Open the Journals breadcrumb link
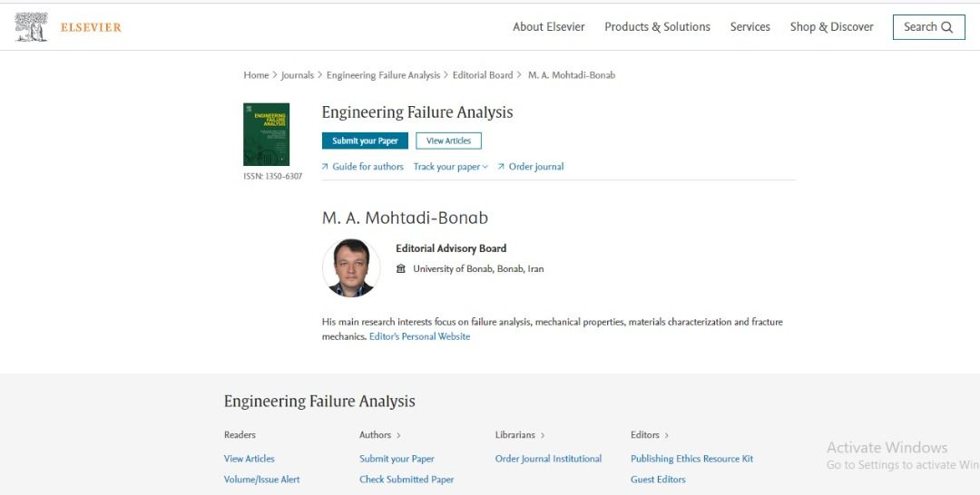Image resolution: width=980 pixels, height=495 pixels. (x=298, y=75)
